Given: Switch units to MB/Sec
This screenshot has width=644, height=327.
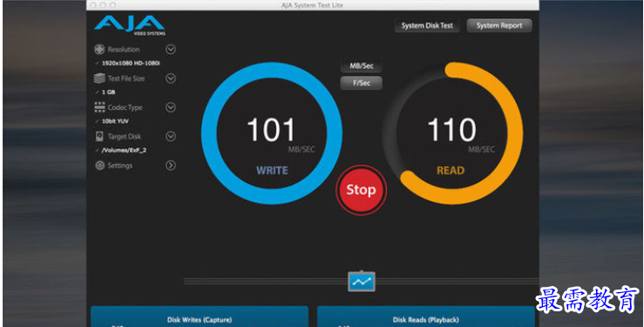Looking at the screenshot, I should [362, 66].
